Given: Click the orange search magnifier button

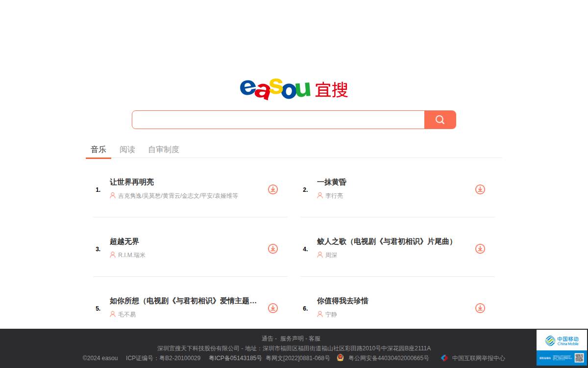Looking at the screenshot, I should click(440, 120).
